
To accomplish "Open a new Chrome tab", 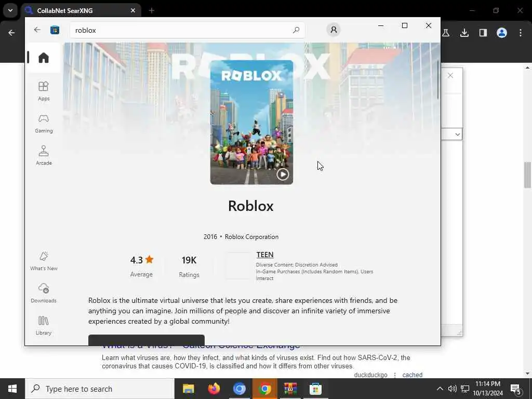I will coord(151,10).
